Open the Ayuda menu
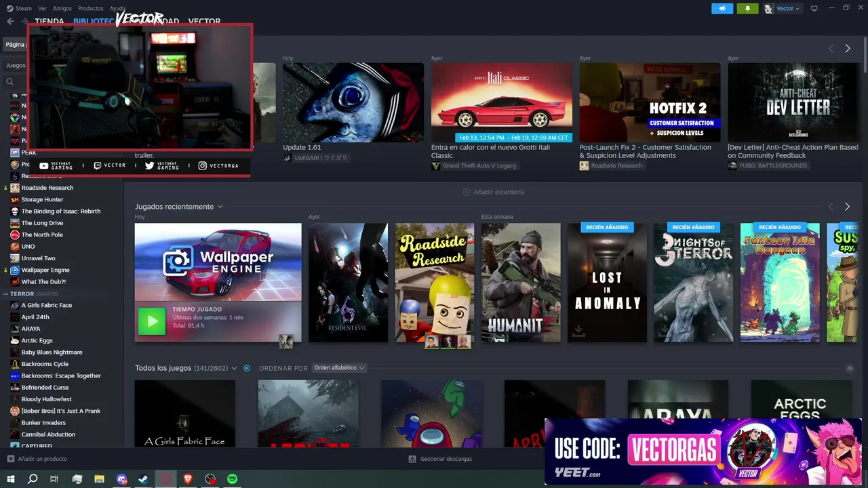 coord(117,8)
